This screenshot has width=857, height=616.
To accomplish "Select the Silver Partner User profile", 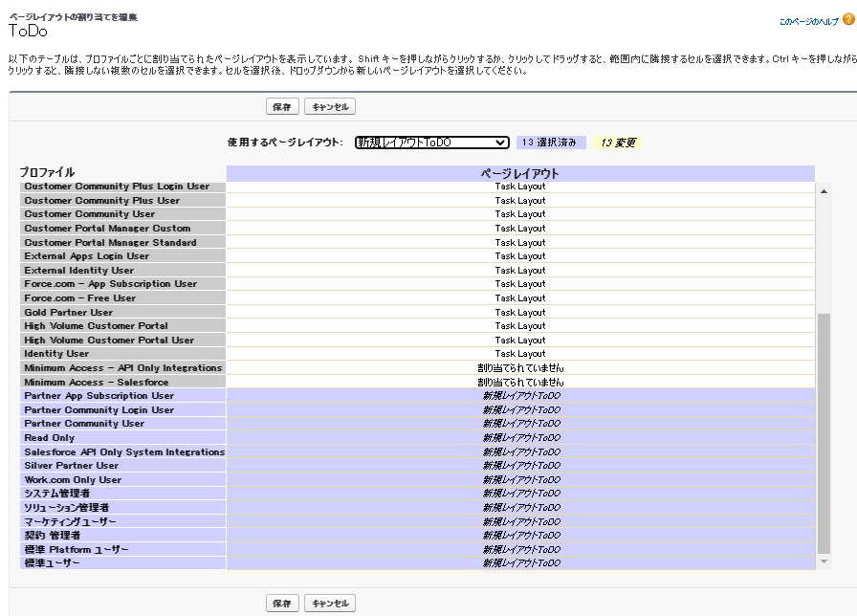I will click(x=123, y=465).
